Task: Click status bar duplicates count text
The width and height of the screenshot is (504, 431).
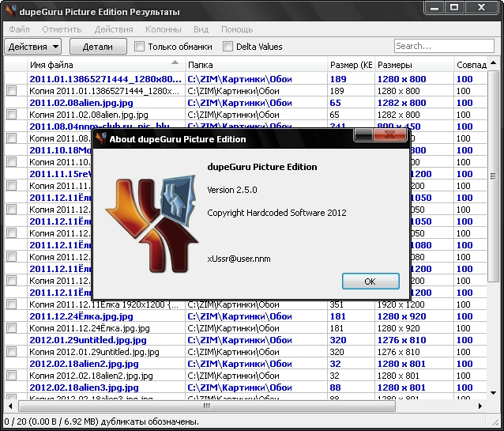Action: (102, 422)
